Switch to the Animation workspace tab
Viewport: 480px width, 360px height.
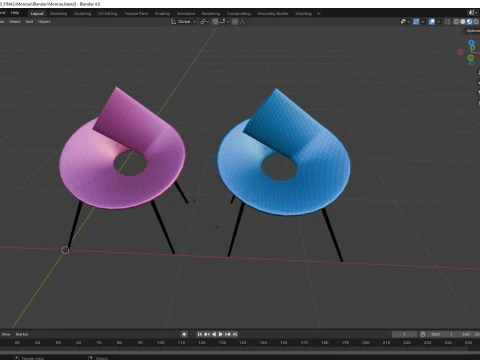pos(186,14)
